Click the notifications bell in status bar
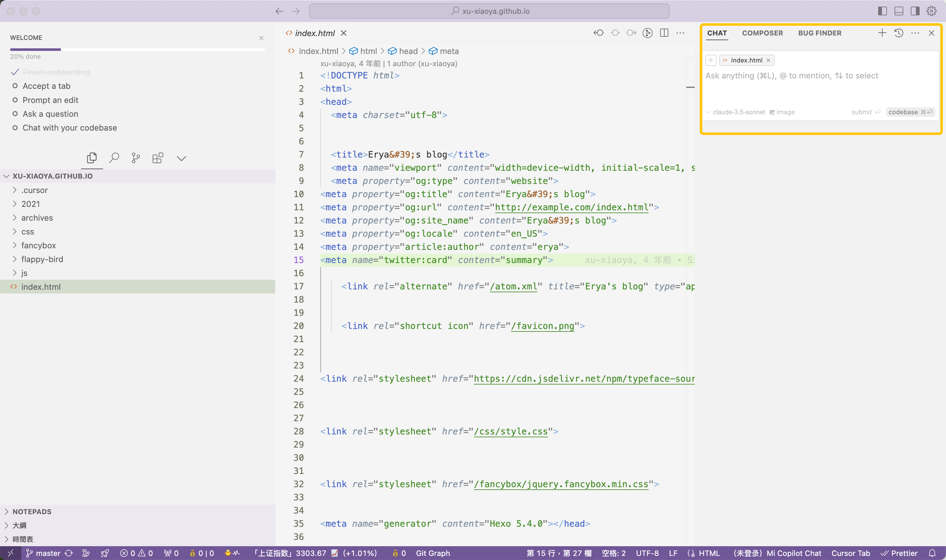This screenshot has height=560, width=946. 932,553
